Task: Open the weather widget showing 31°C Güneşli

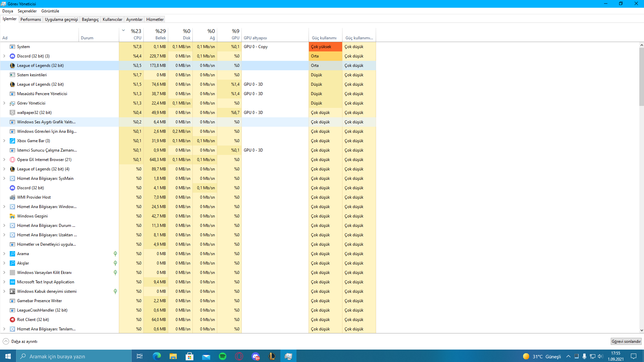Action: 542,356
